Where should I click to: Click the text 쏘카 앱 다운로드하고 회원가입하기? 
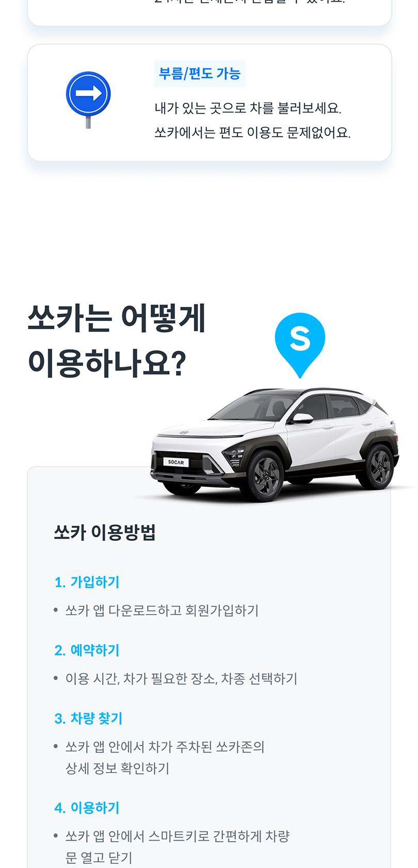[162, 610]
